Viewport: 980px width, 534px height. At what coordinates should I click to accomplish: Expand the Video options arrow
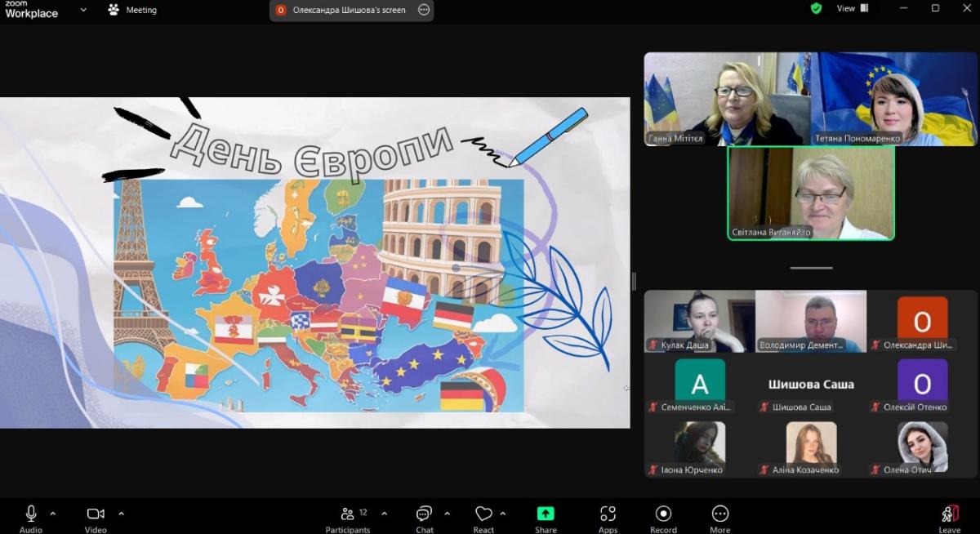121,514
